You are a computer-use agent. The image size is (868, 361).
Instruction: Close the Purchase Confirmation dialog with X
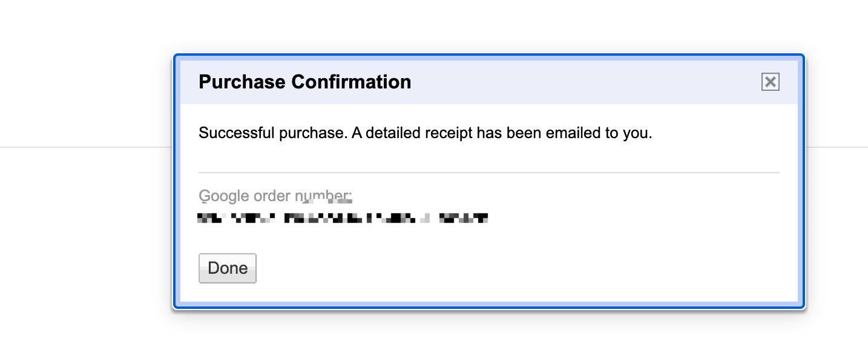(x=770, y=82)
